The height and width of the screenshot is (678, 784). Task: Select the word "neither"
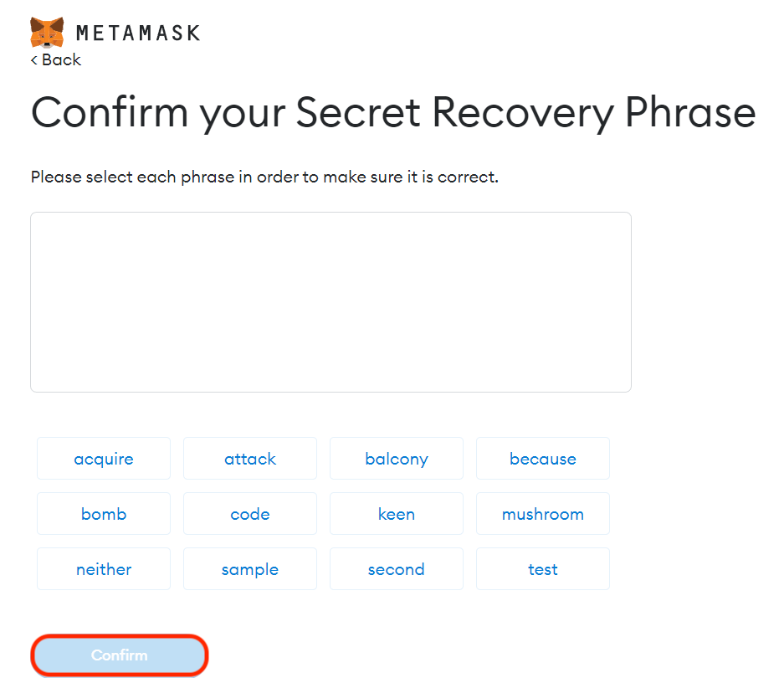tap(104, 569)
